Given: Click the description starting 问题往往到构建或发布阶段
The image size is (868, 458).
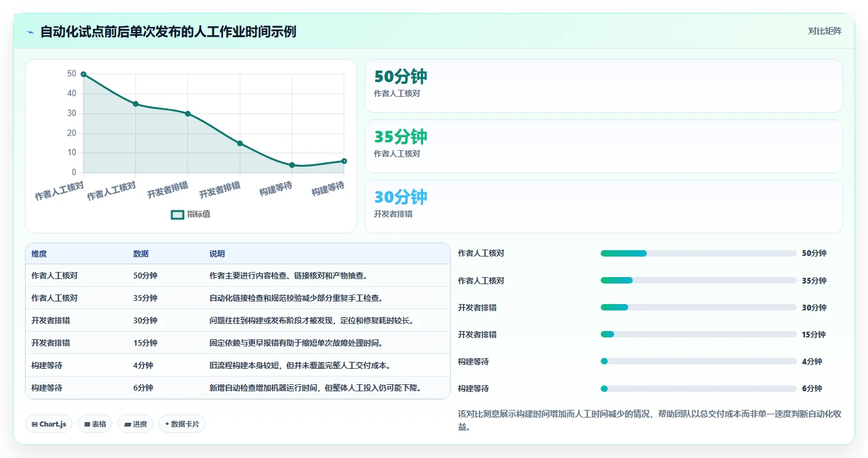Looking at the screenshot, I should tap(312, 321).
